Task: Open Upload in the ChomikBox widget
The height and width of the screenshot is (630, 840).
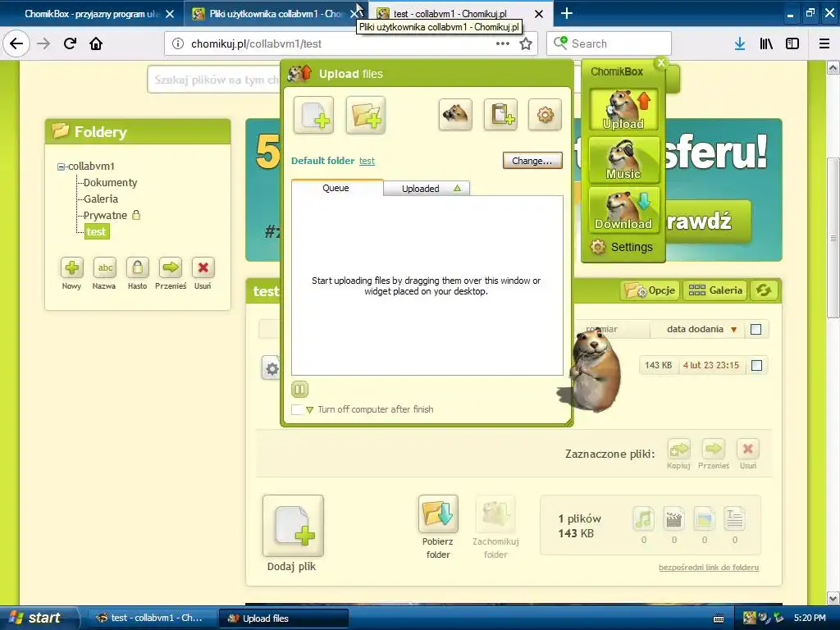Action: 623,110
